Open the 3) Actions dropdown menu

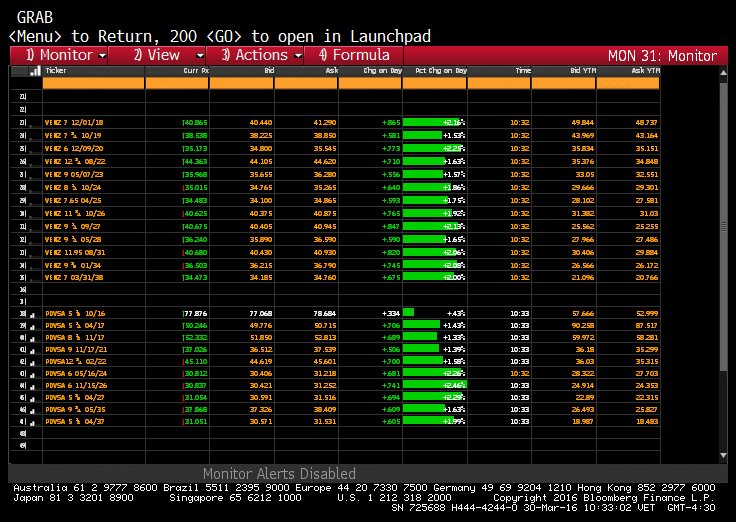pyautogui.click(x=255, y=55)
